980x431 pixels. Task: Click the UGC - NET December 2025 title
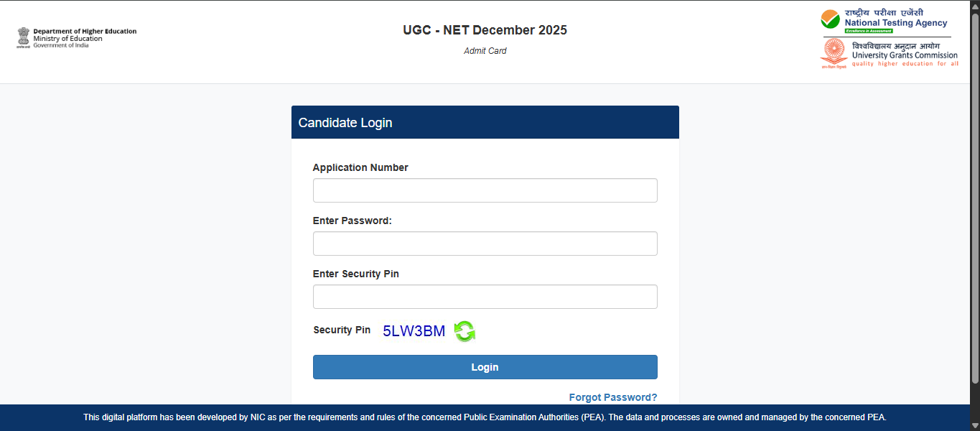point(485,30)
